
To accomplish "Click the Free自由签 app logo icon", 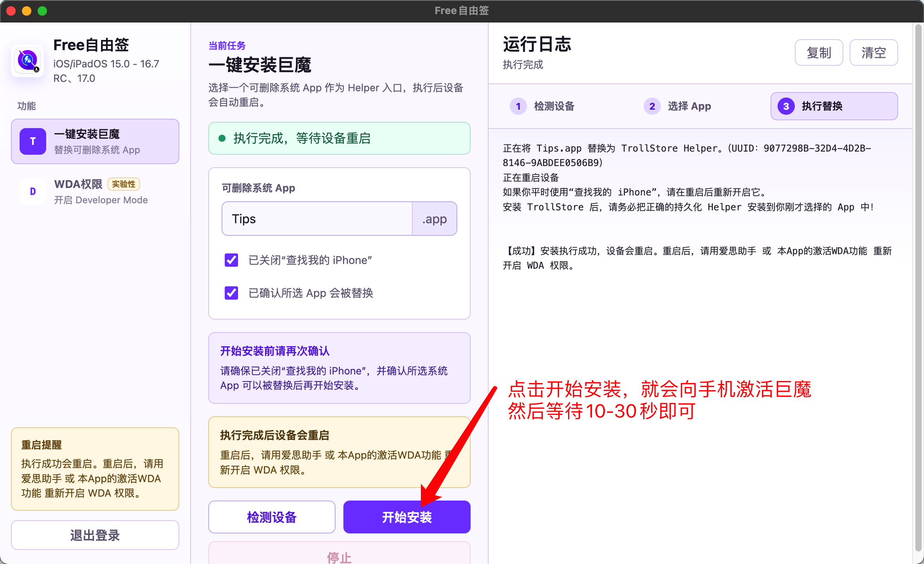I will tap(27, 61).
